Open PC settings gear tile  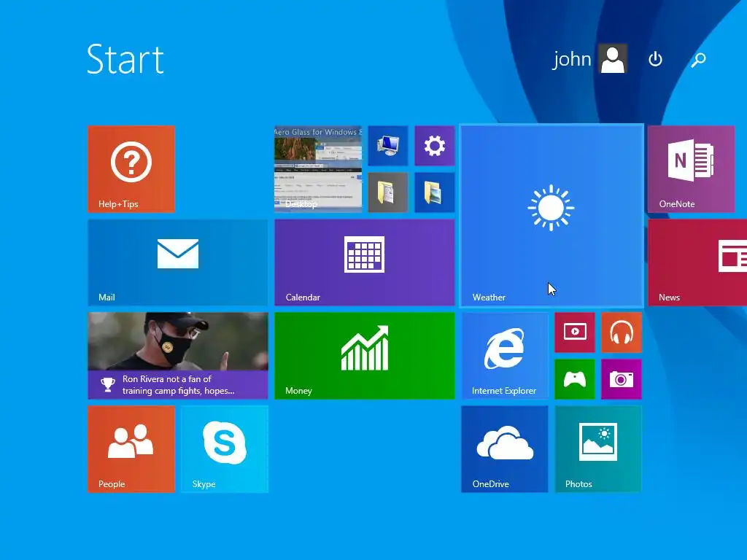coord(435,146)
